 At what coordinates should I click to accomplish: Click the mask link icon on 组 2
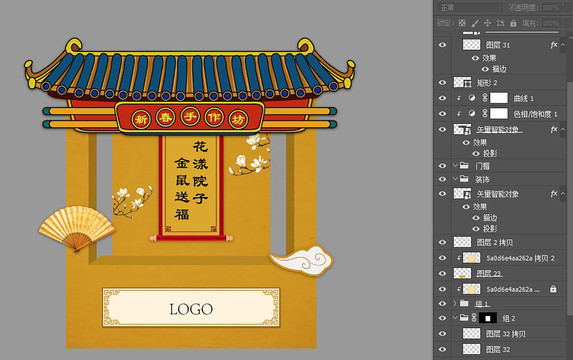pyautogui.click(x=474, y=318)
